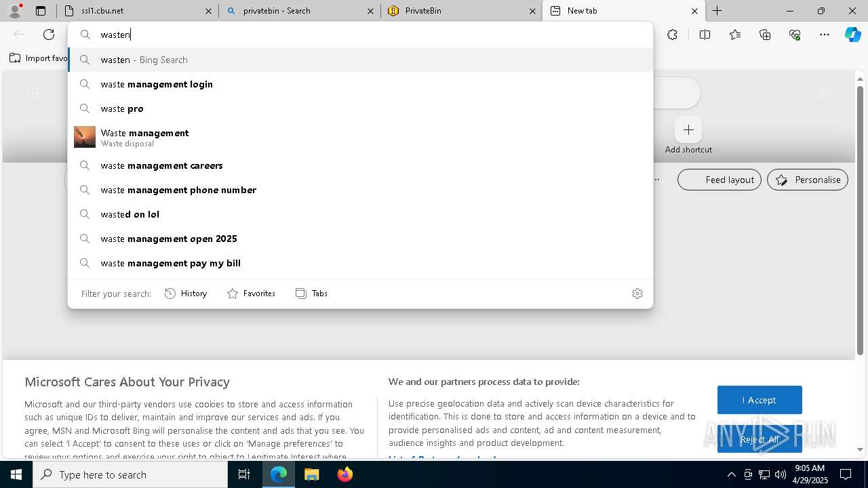Click the page refresh button
This screenshot has height=488, width=868.
tap(49, 35)
